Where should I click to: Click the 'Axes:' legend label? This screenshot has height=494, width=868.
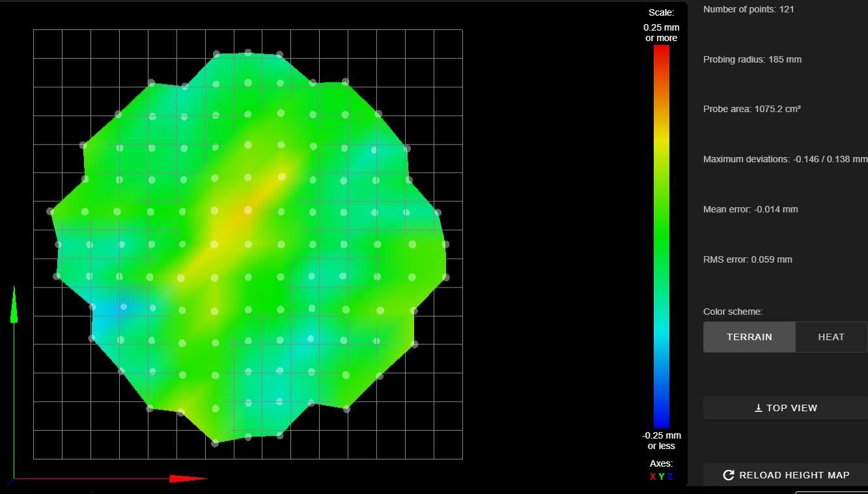click(x=661, y=463)
